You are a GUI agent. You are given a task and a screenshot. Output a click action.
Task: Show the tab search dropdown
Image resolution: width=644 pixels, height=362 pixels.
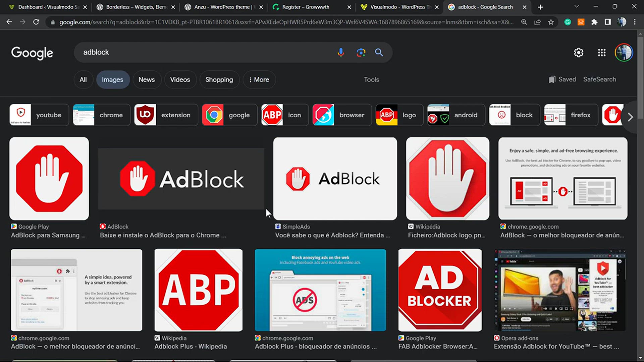577,7
